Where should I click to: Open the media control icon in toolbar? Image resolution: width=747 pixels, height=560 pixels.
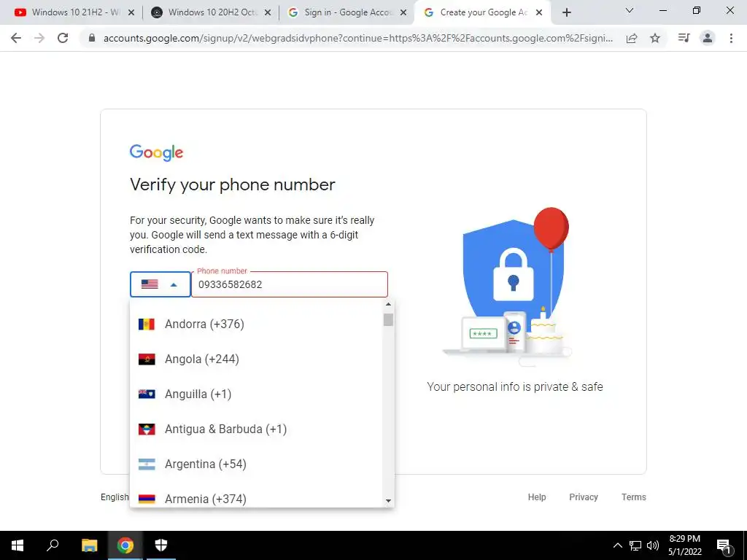coord(684,38)
